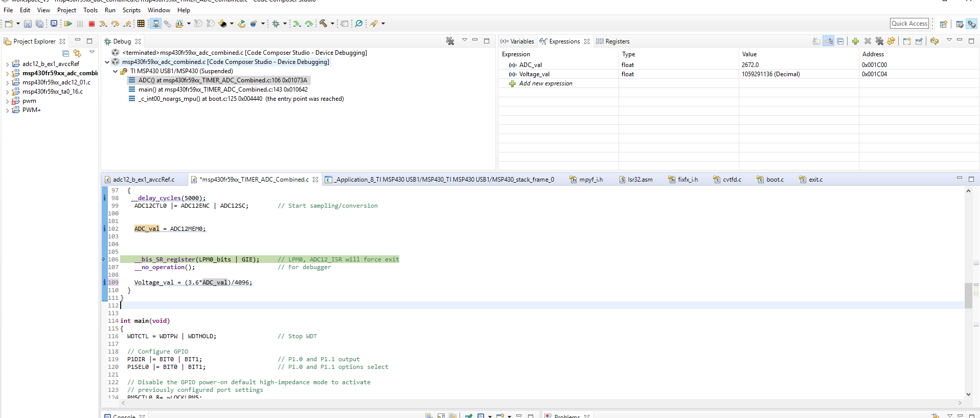Screen dimensions: 980x418
Task: Open the Scripts menu
Action: click(131, 10)
